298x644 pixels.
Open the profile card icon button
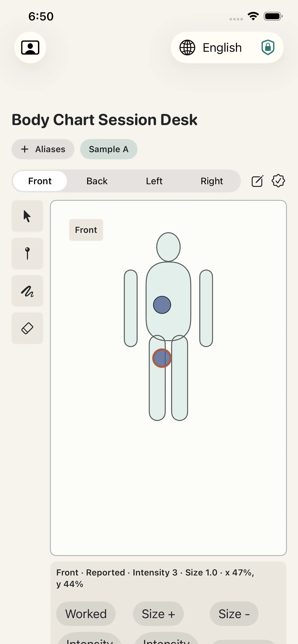coord(30,47)
